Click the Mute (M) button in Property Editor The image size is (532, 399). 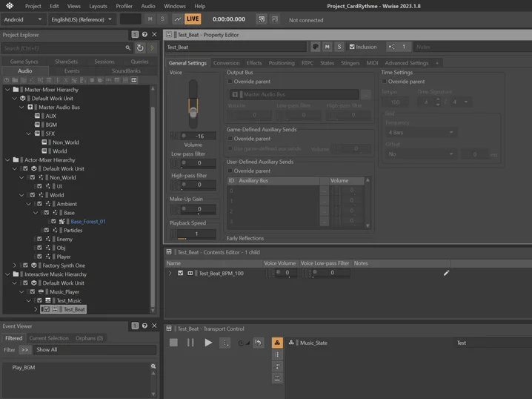(327, 47)
